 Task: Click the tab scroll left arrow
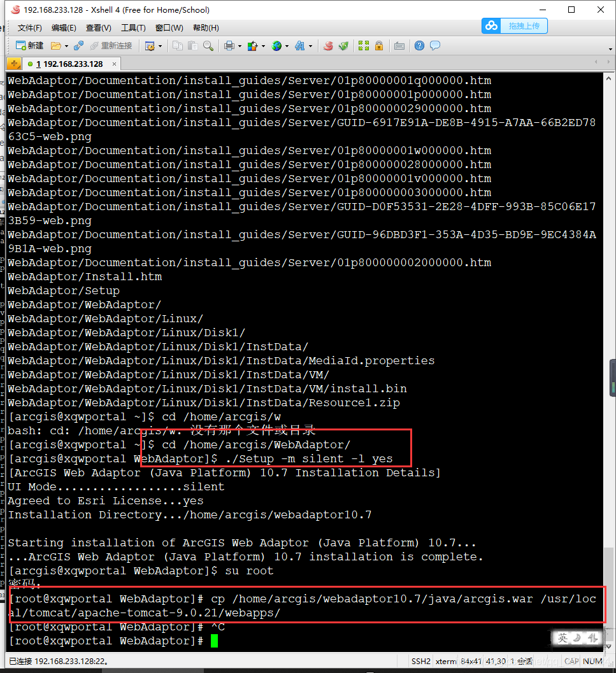pyautogui.click(x=596, y=62)
